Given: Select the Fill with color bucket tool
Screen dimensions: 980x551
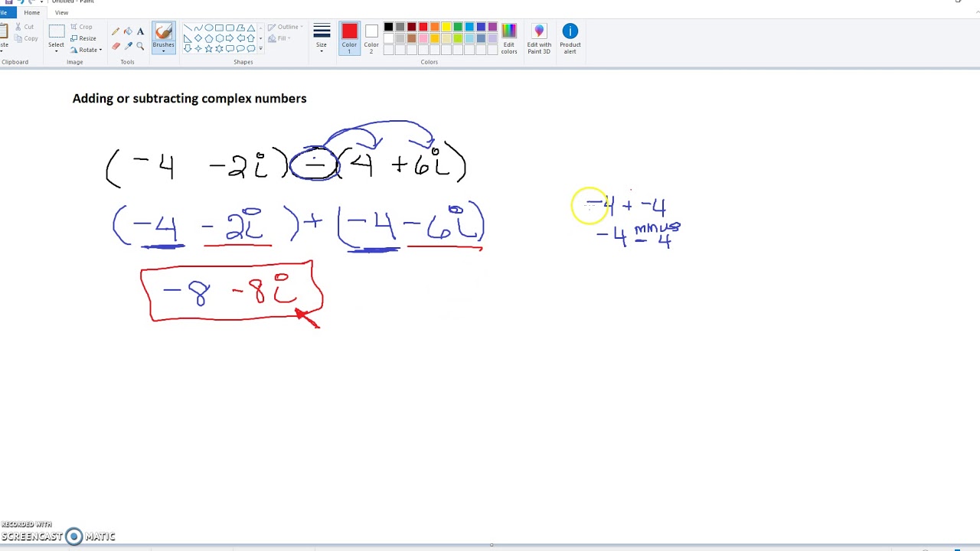Looking at the screenshot, I should [x=128, y=31].
